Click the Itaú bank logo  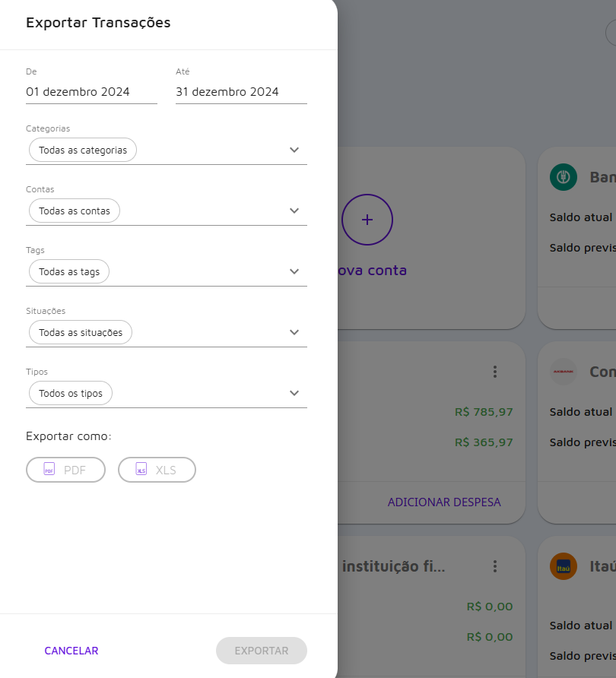coord(564,566)
